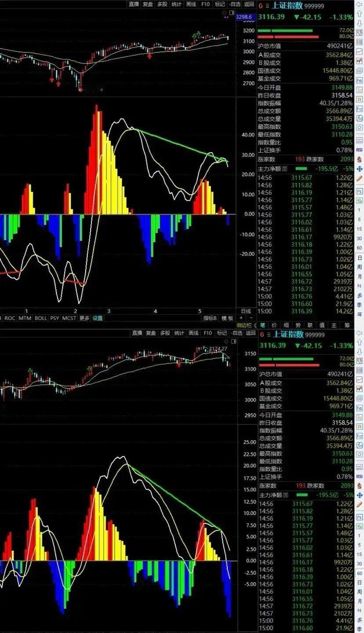Click the Fs icon in the lower chart's sidebar

point(359,518)
